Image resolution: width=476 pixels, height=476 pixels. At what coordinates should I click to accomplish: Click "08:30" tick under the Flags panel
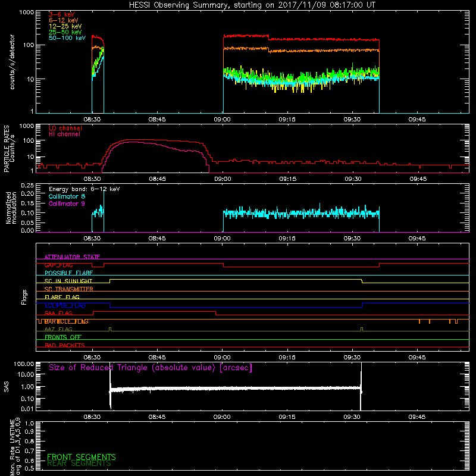click(92, 358)
